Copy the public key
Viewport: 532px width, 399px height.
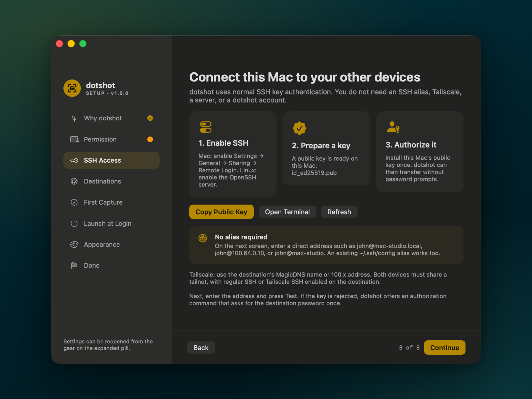point(221,212)
